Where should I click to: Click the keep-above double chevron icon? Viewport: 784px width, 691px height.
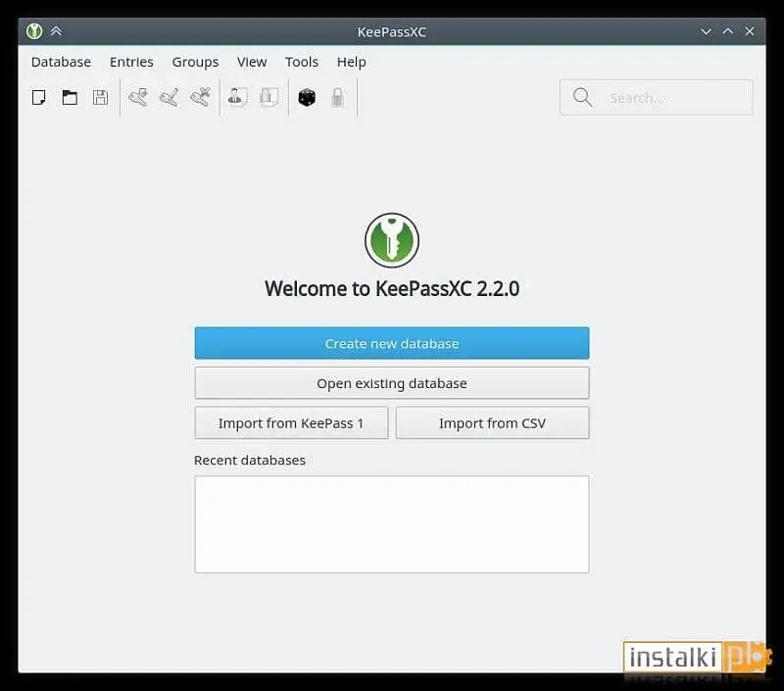tap(56, 31)
